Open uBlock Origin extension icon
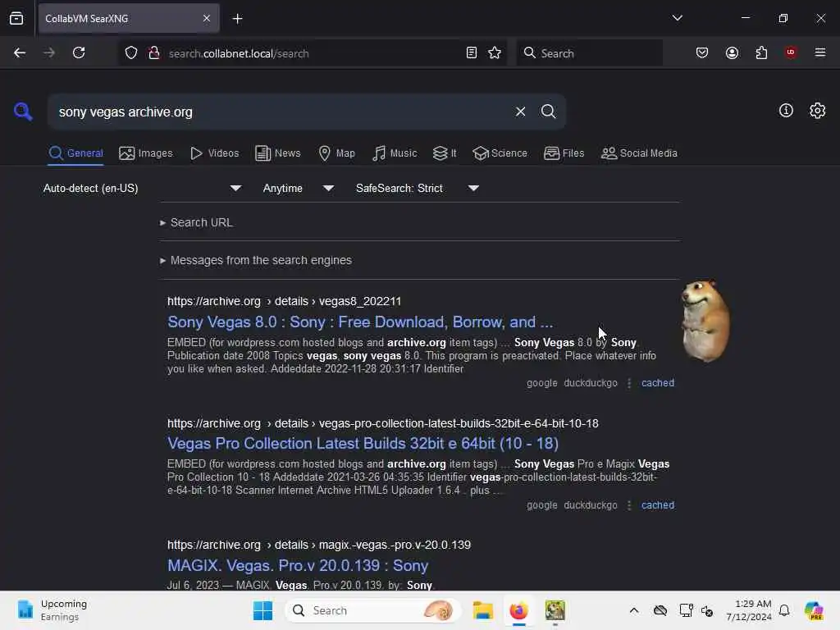The image size is (840, 630). pyautogui.click(x=791, y=52)
